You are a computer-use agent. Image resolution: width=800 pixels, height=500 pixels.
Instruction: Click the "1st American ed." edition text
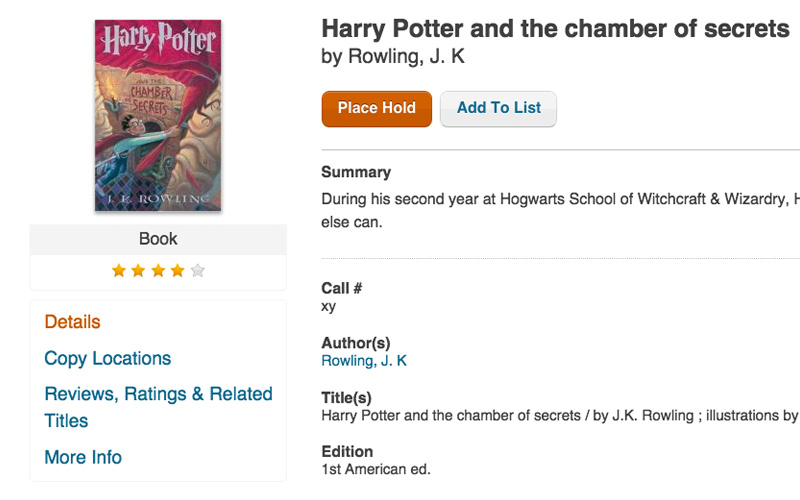pyautogui.click(x=376, y=469)
